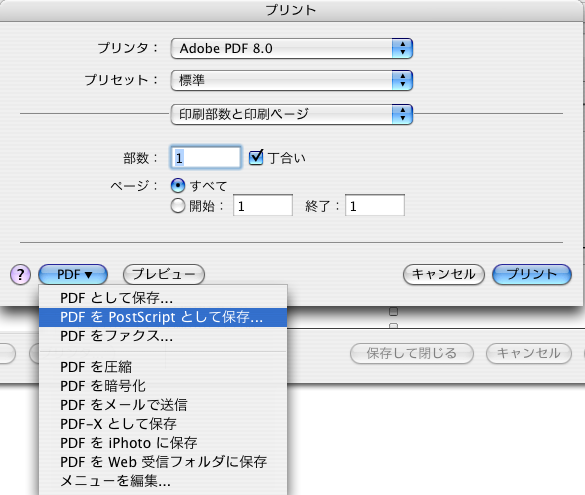
Task: Click the プレビュー button
Action: [164, 275]
